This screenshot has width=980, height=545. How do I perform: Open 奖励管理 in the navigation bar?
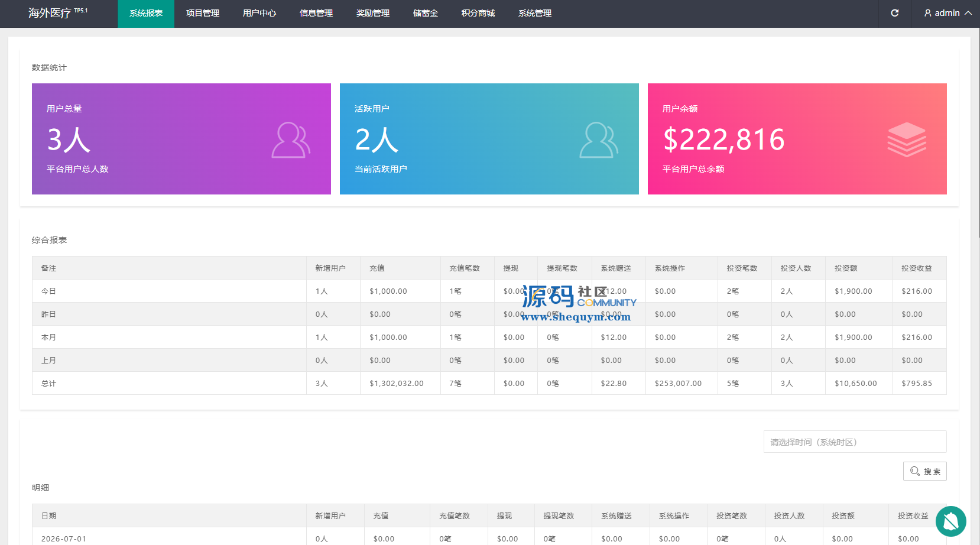pos(373,14)
